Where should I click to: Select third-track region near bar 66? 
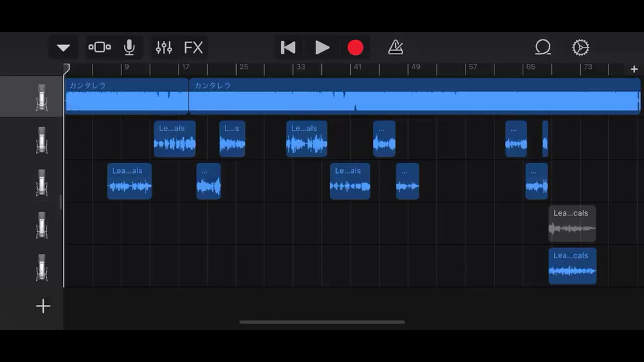537,181
